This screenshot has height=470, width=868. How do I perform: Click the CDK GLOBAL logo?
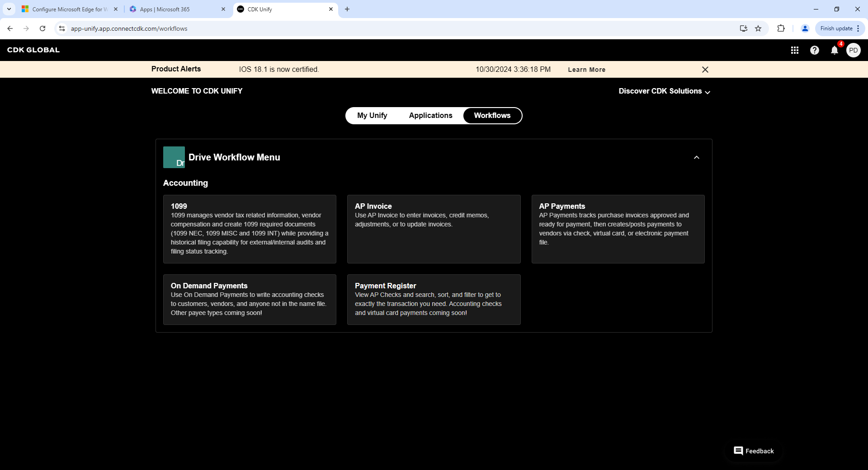pyautogui.click(x=33, y=50)
